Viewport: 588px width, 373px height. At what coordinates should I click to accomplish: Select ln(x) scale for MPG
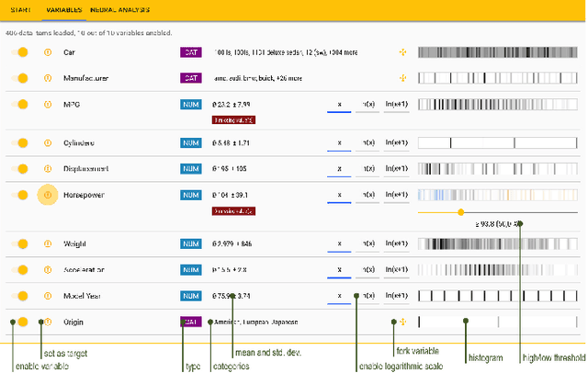pos(368,105)
